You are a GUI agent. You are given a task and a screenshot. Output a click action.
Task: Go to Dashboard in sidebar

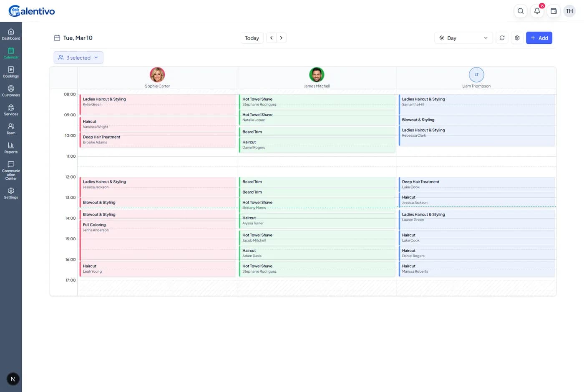tap(11, 34)
